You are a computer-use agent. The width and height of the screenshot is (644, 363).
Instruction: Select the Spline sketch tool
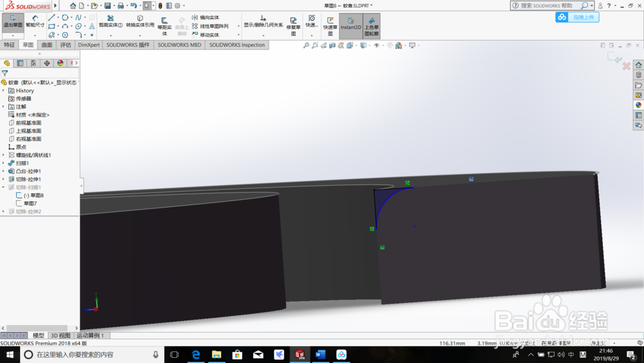[79, 17]
